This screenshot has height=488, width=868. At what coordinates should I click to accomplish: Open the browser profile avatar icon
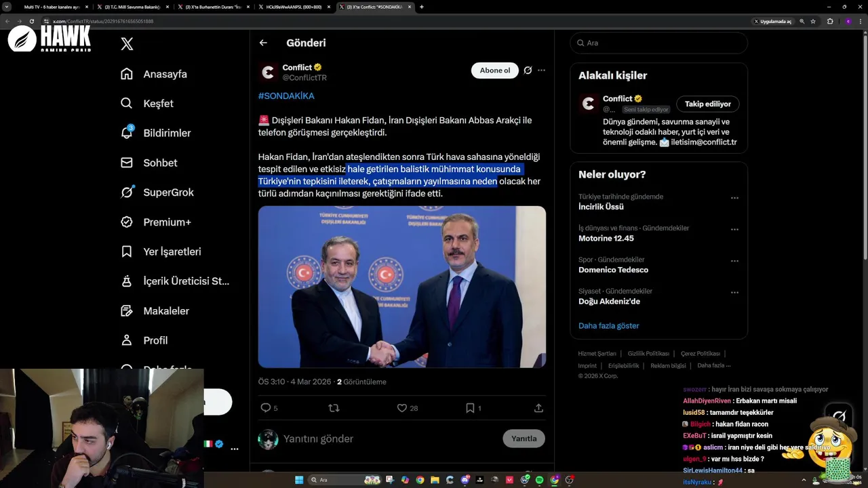(848, 22)
